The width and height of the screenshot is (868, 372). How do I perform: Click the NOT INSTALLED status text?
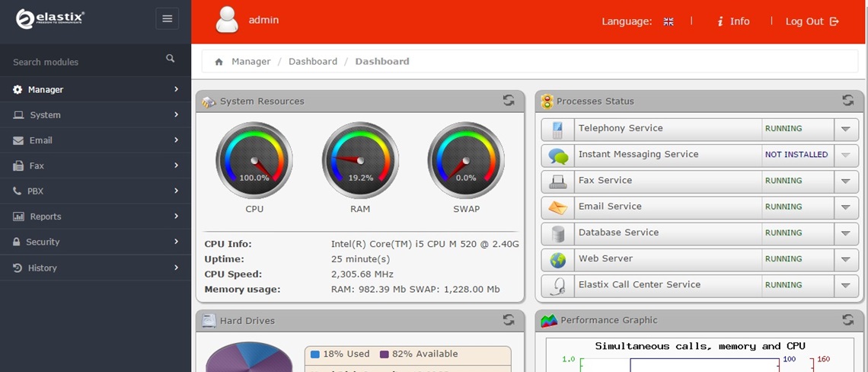coord(796,155)
